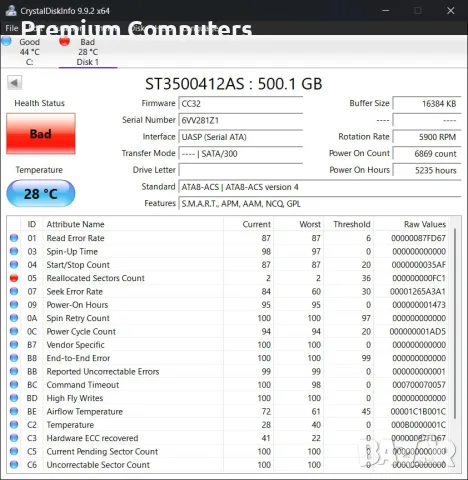468x480 pixels.
Task: Select the Seek Error Rate attribute name
Action: [75, 291]
